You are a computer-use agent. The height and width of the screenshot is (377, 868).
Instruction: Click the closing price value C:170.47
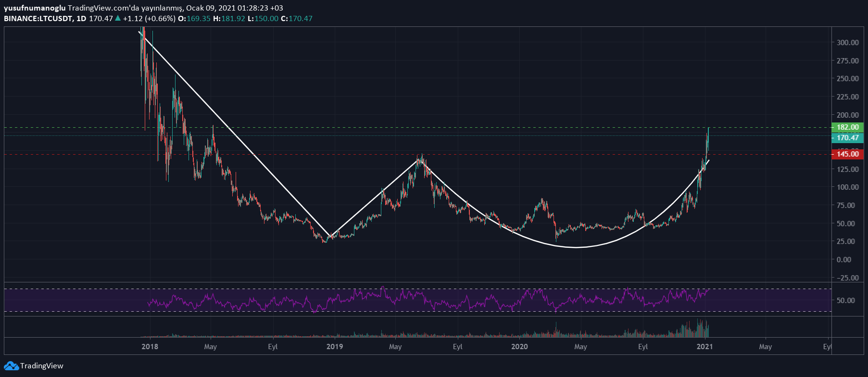click(297, 19)
